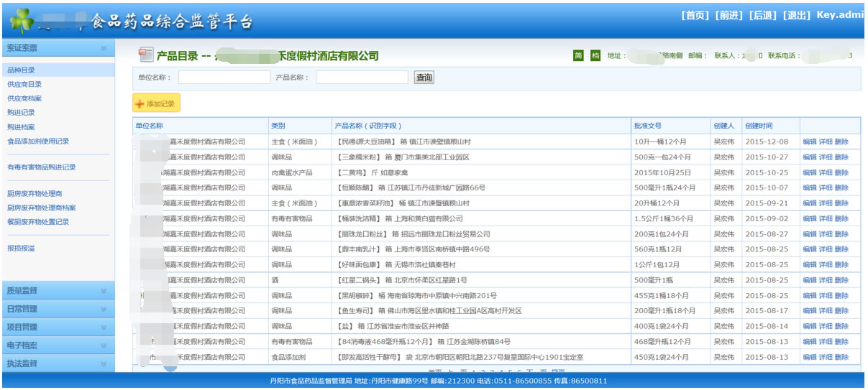Click the clover logo in header

click(21, 20)
